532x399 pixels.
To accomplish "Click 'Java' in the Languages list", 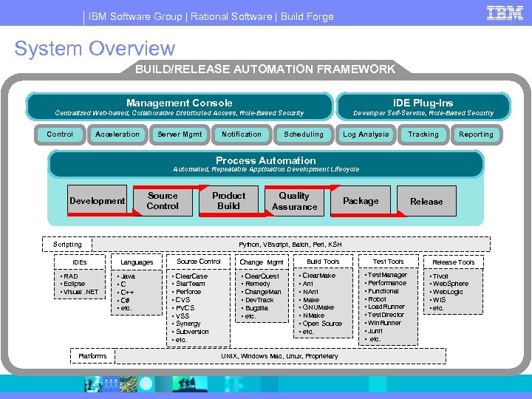I will pos(129,276).
